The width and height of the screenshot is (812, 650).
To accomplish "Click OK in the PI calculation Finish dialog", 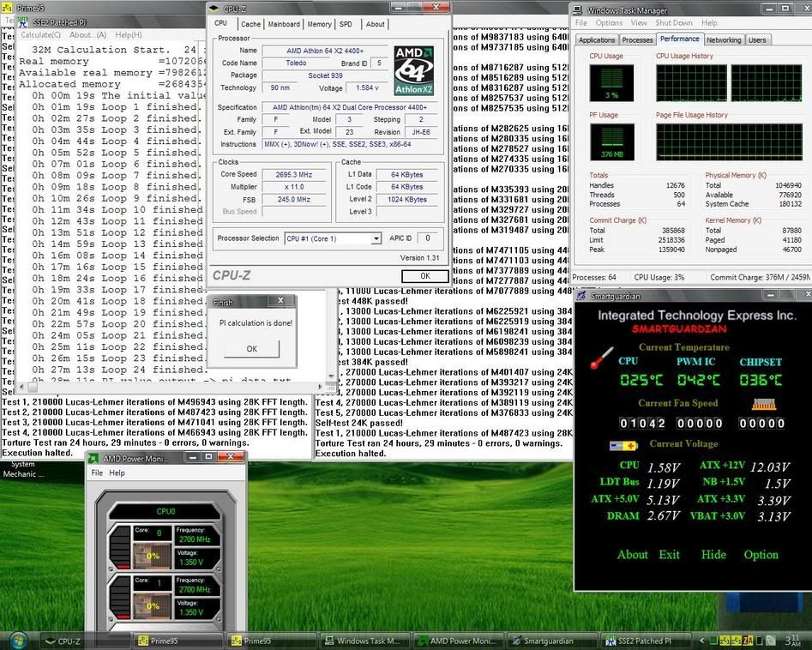I will [x=252, y=348].
